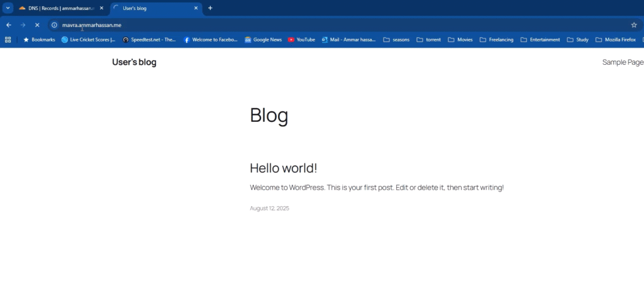Bookmark this page with the star icon
644x301 pixels.
pos(633,25)
